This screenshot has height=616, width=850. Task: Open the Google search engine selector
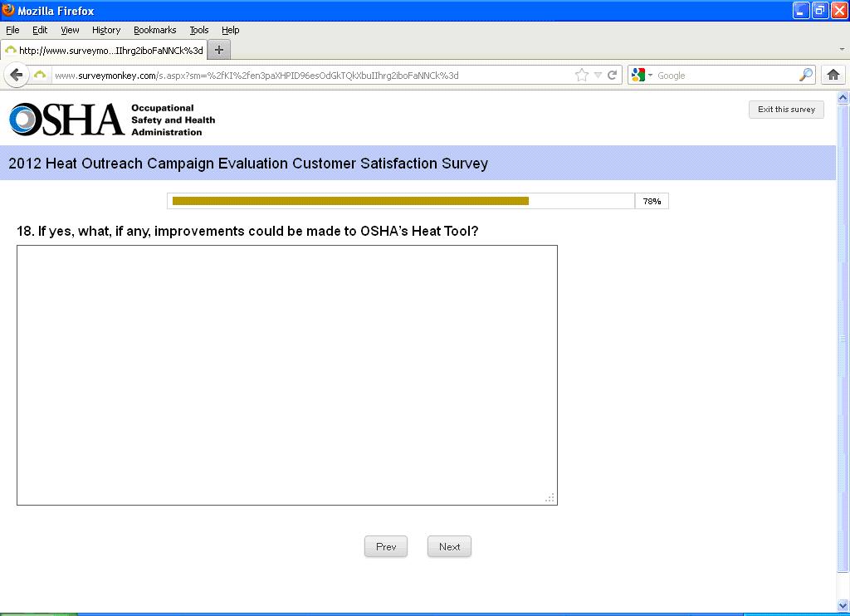pos(642,75)
